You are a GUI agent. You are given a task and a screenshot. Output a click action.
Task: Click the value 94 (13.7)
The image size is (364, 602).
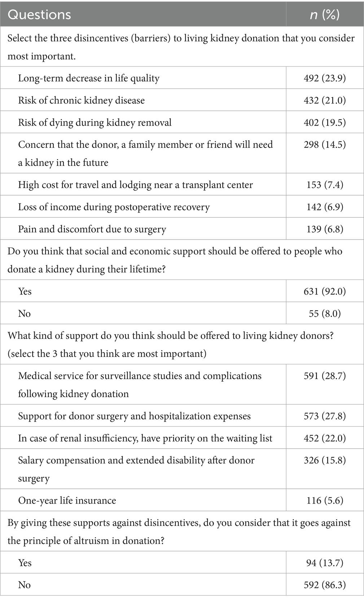[325, 563]
